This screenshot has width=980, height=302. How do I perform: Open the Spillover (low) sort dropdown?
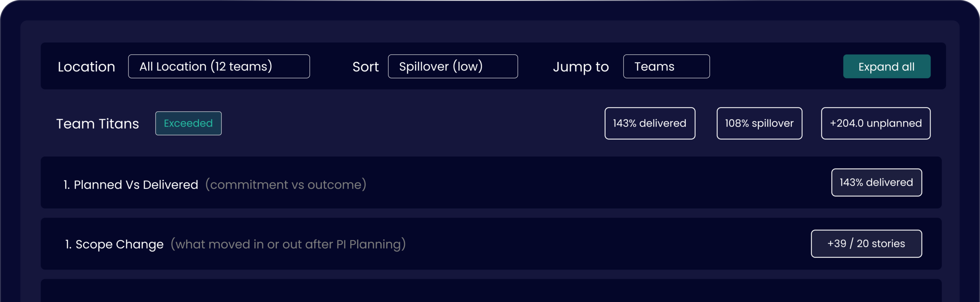pos(452,66)
